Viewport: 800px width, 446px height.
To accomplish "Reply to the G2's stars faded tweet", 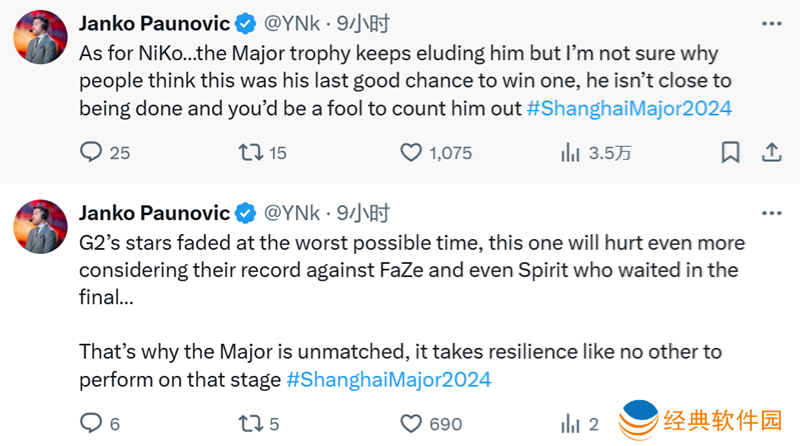I will [x=92, y=424].
